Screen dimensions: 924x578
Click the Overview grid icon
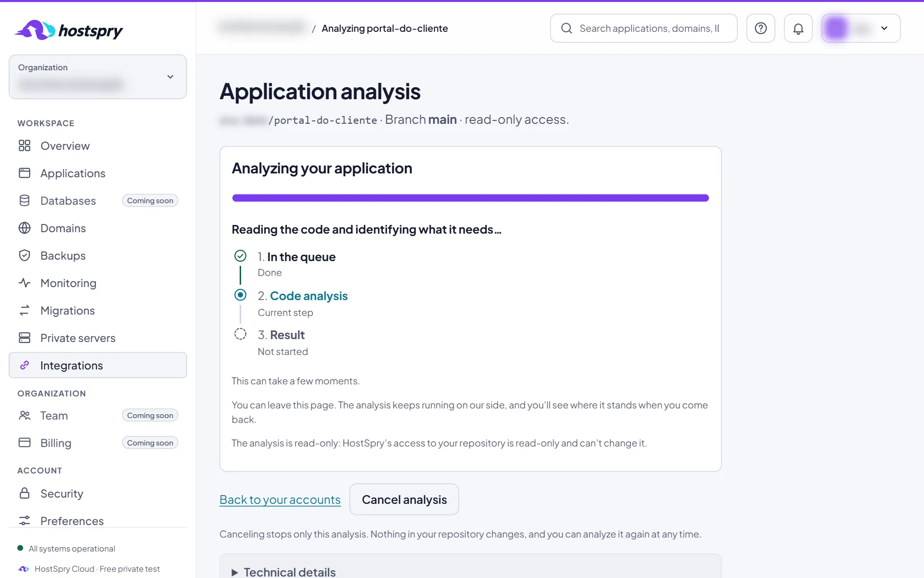tap(25, 145)
